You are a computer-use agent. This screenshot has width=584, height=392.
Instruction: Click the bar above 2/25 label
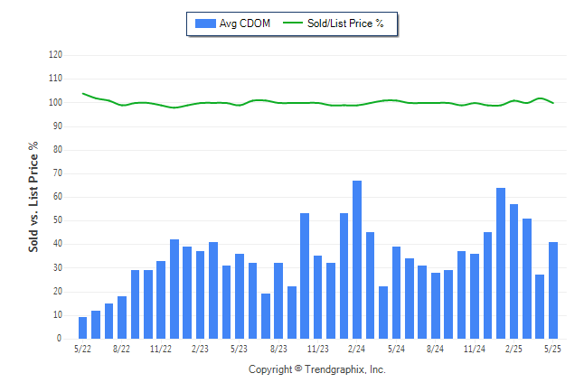click(x=514, y=271)
